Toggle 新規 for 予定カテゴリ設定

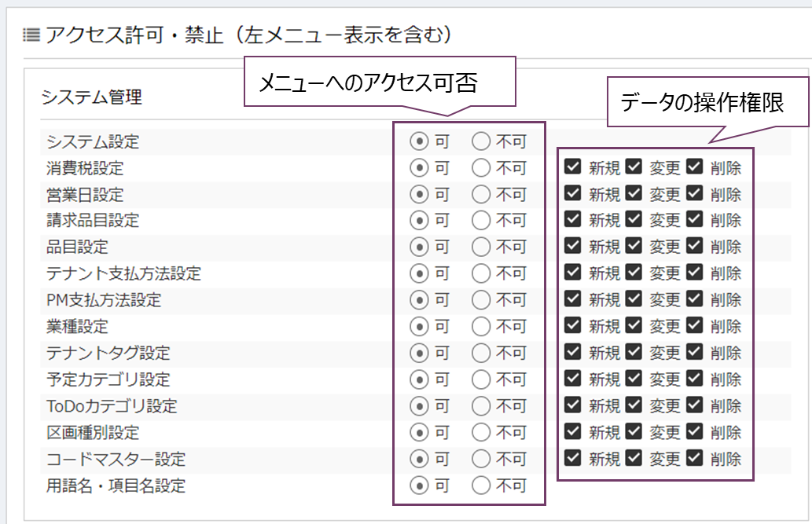pyautogui.click(x=573, y=379)
